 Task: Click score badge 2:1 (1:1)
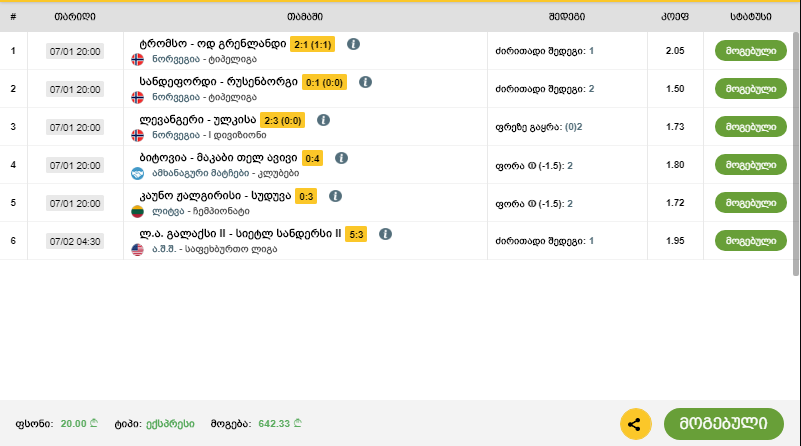coord(313,44)
